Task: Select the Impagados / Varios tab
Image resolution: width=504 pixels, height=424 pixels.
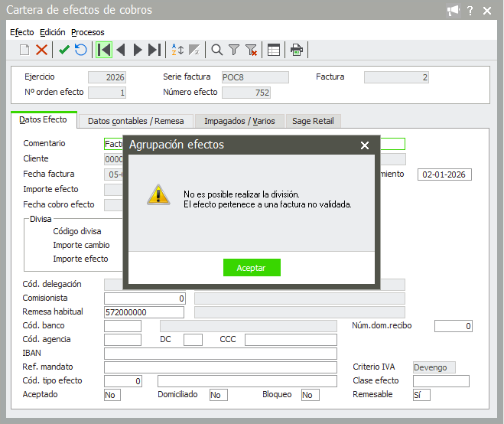Action: pos(239,121)
